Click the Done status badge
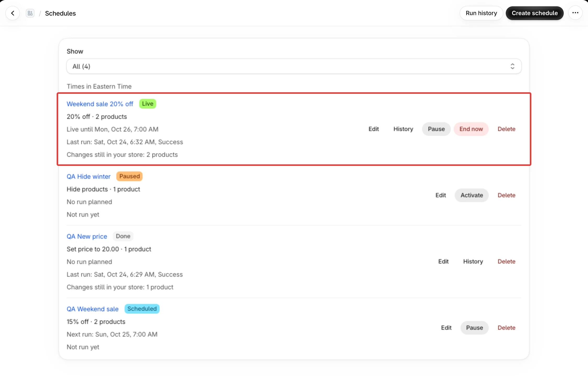The width and height of the screenshot is (588, 377). point(123,236)
